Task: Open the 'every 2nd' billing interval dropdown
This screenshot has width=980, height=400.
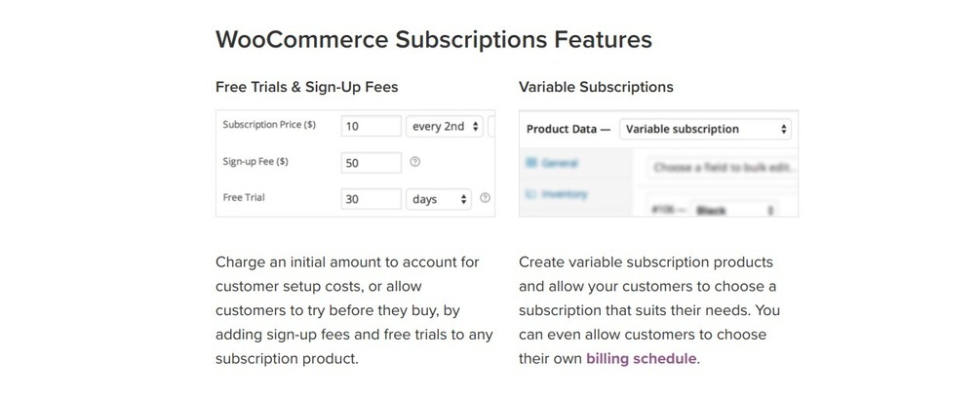Action: click(x=446, y=126)
